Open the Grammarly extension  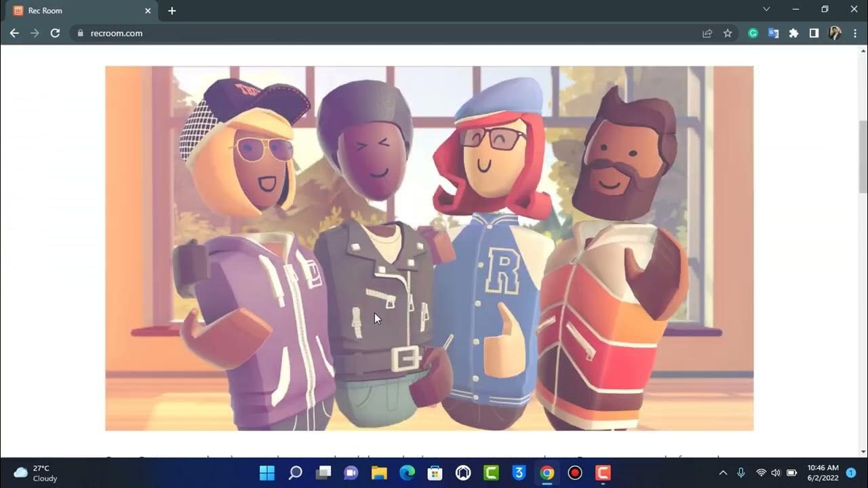coord(753,33)
